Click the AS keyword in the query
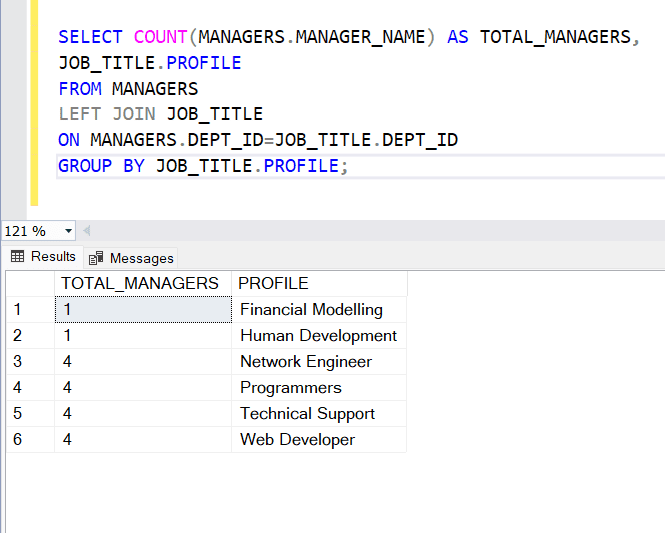665x533 pixels. [x=458, y=37]
